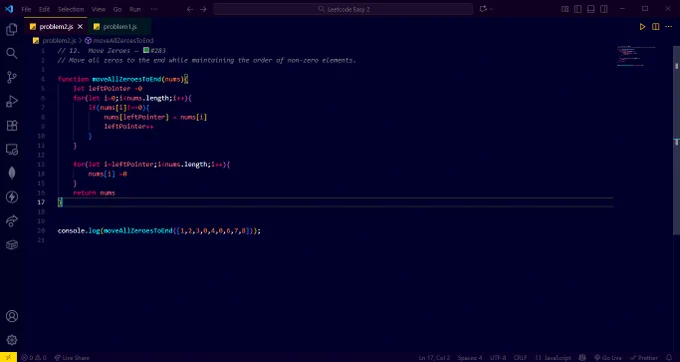Open the Remote Explorer view
This screenshot has width=680, height=362.
click(12, 150)
